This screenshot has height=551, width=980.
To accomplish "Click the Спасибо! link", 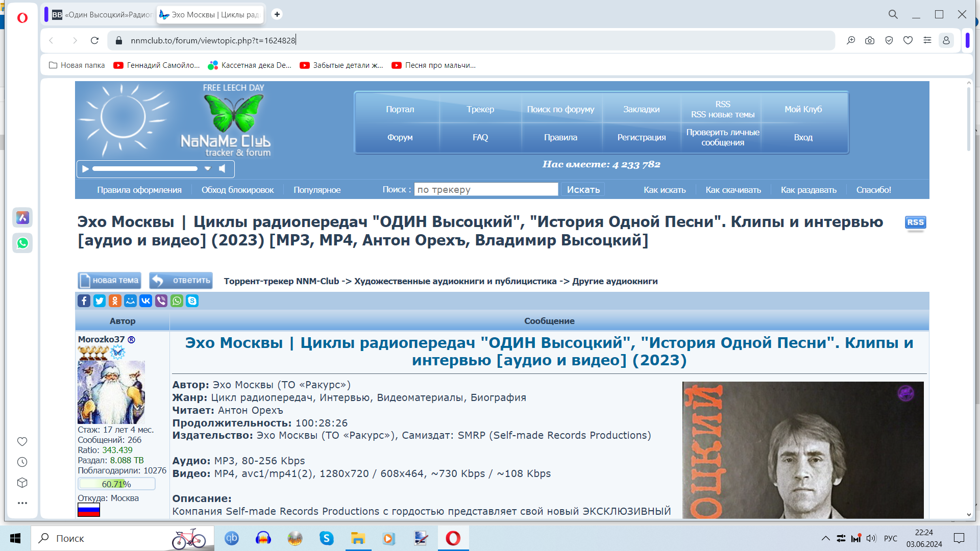I will point(873,190).
